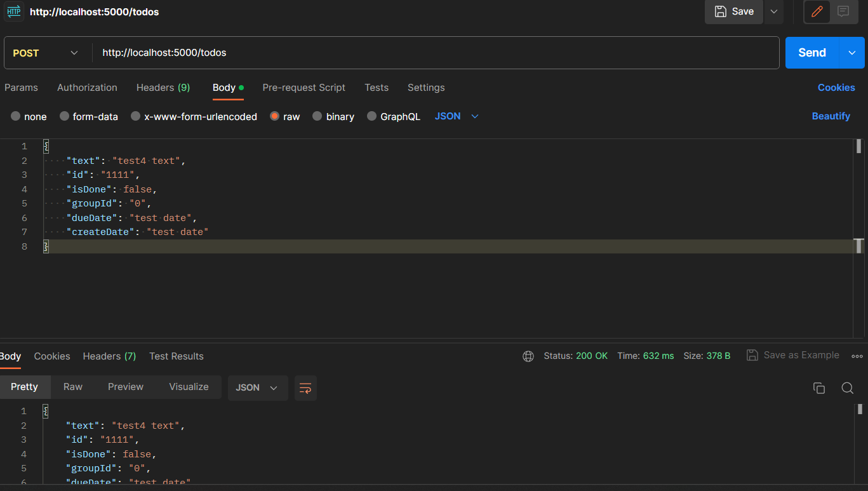
Task: Switch to the Authorization tab
Action: click(x=87, y=88)
